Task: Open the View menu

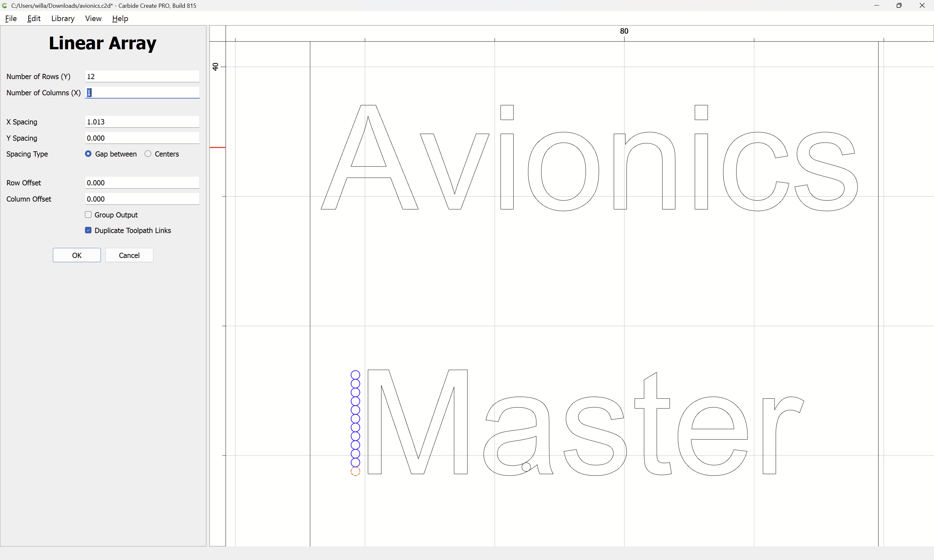Action: [93, 18]
